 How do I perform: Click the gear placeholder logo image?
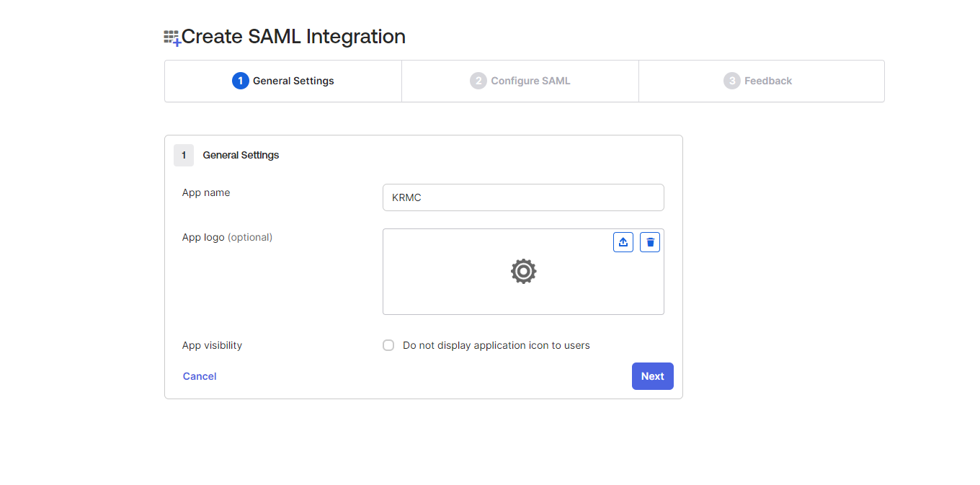523,272
